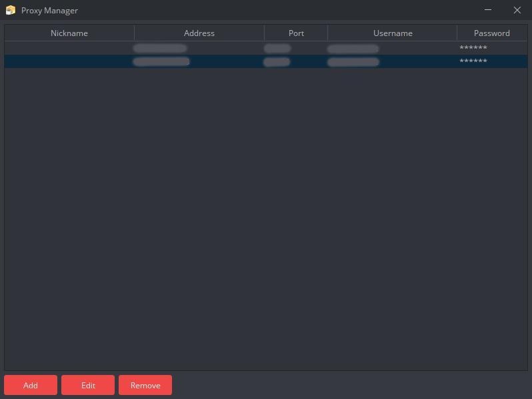
Task: Select the first proxy row's address cell
Action: tap(160, 48)
